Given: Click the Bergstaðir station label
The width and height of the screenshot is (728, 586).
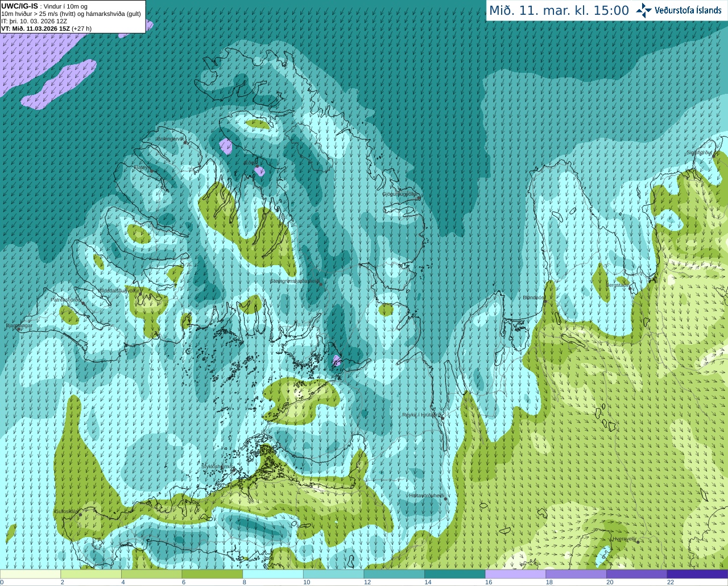Looking at the screenshot, I should click(x=618, y=285).
